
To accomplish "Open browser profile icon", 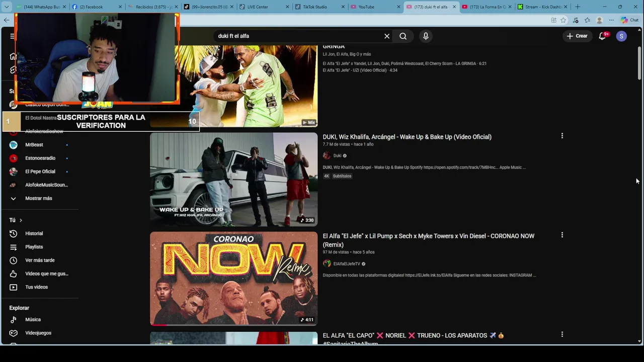I will (x=599, y=20).
